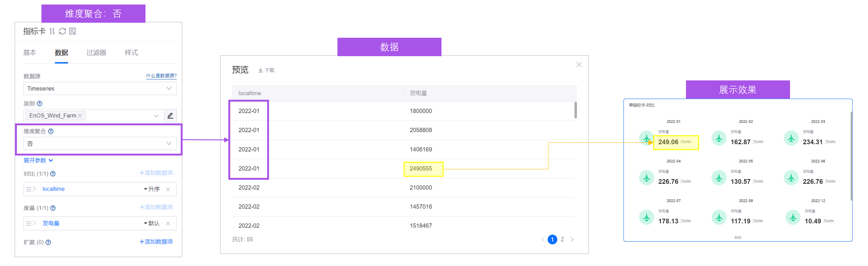Open the Timeseries data source dropdown
The image size is (868, 266).
[x=100, y=88]
